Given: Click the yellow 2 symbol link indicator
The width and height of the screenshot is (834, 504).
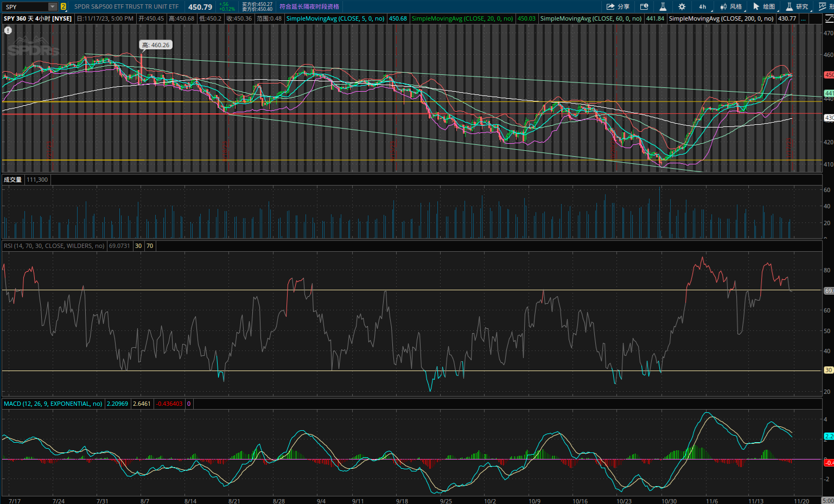Looking at the screenshot, I should (x=63, y=7).
